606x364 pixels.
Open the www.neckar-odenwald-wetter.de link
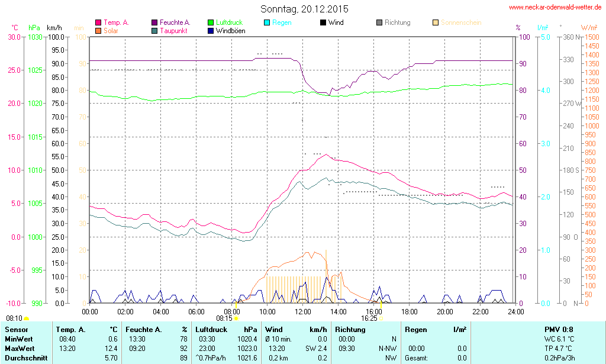555,8
